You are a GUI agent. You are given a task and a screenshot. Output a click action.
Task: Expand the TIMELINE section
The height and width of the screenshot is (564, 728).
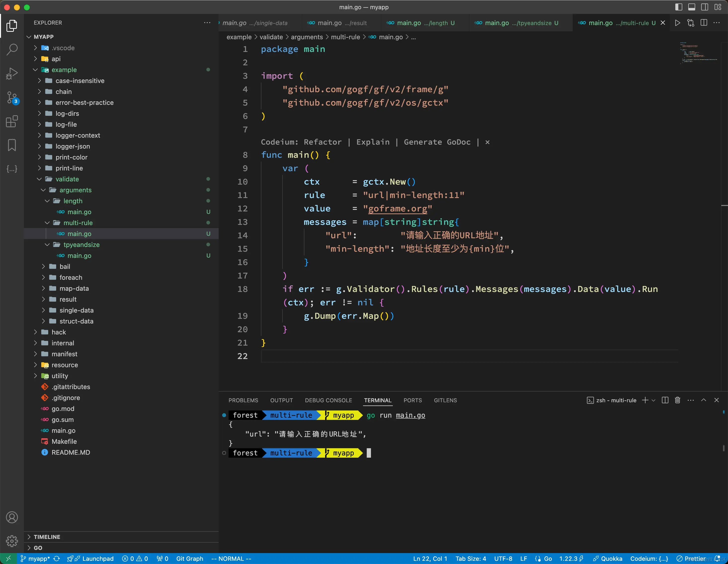tap(29, 537)
